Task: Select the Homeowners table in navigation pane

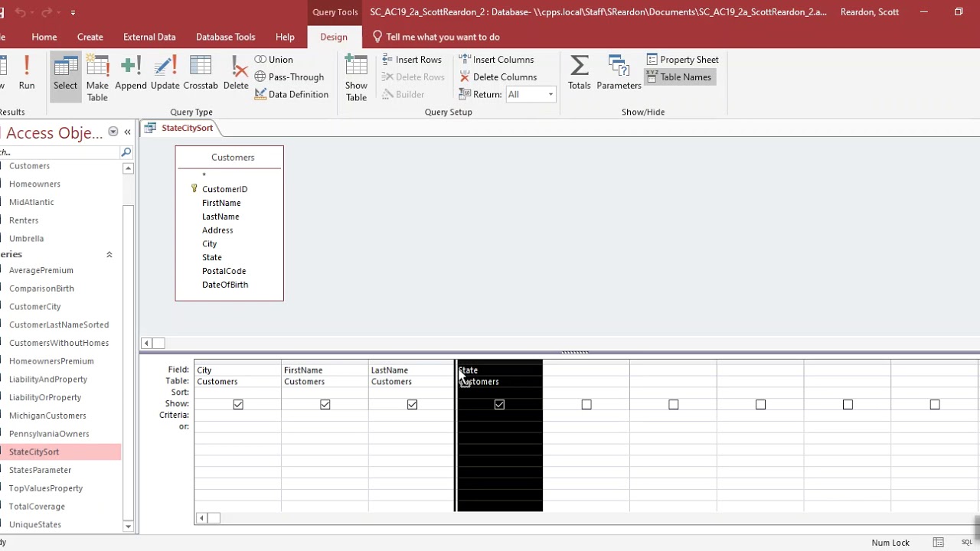Action: [x=34, y=184]
